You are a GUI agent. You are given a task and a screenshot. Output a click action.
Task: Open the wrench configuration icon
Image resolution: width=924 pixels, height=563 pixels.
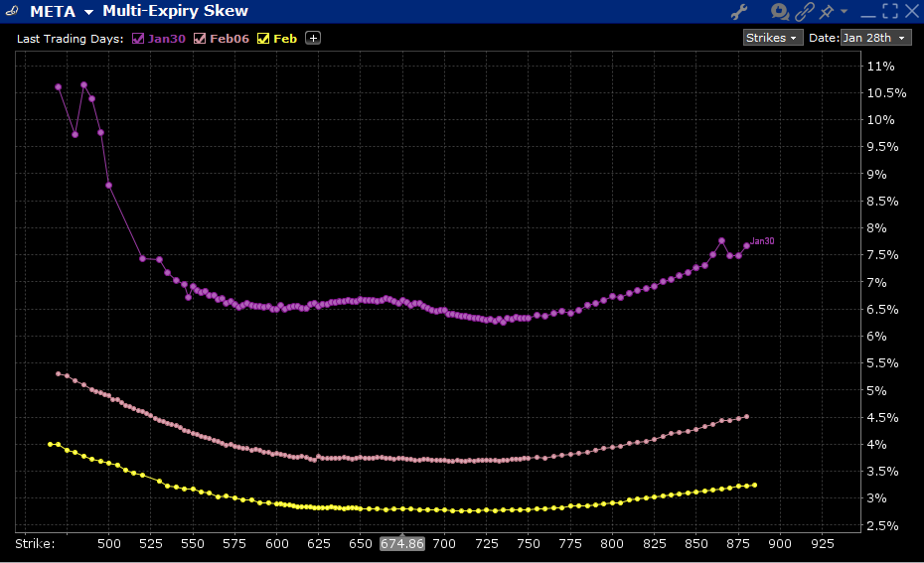(x=739, y=11)
